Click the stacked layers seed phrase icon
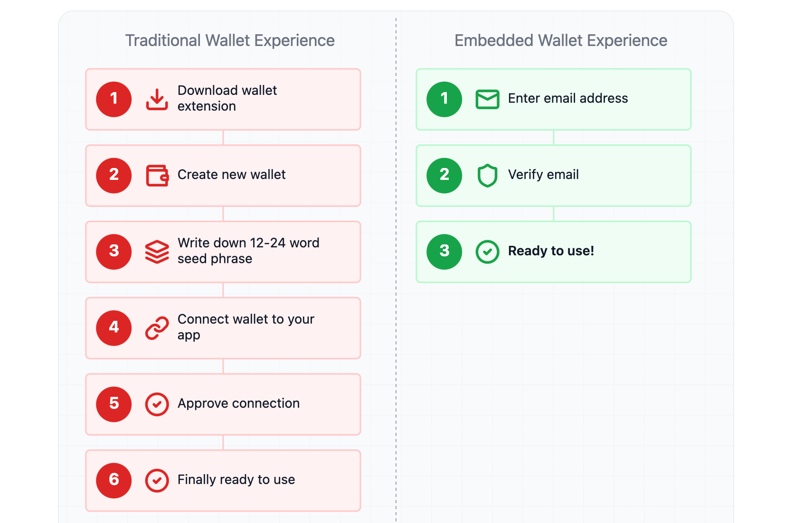812x523 pixels. click(x=157, y=252)
